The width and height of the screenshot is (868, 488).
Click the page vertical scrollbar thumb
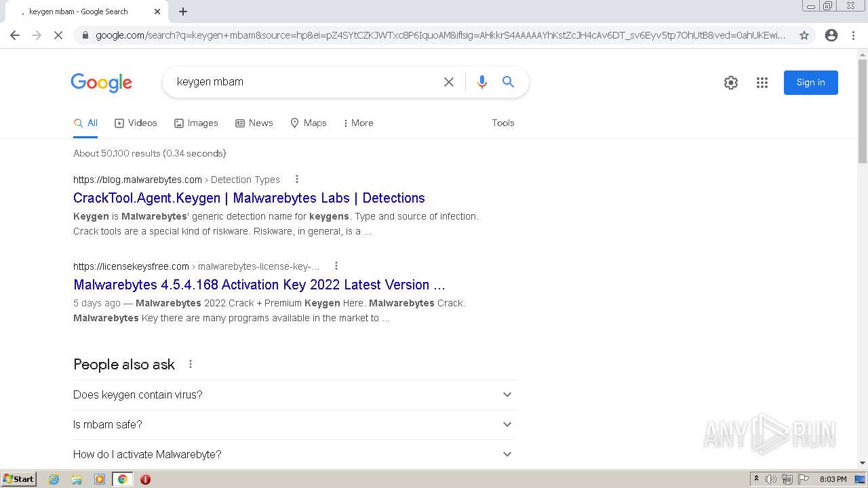click(863, 112)
